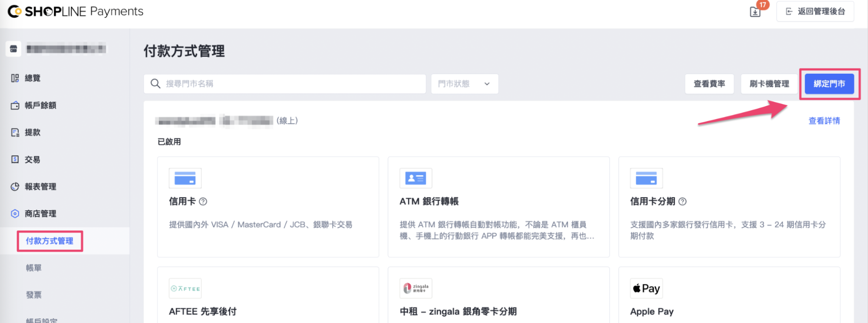Click the 商店管理 hexagon gear icon
Viewport: 868px width, 323px height.
point(15,214)
